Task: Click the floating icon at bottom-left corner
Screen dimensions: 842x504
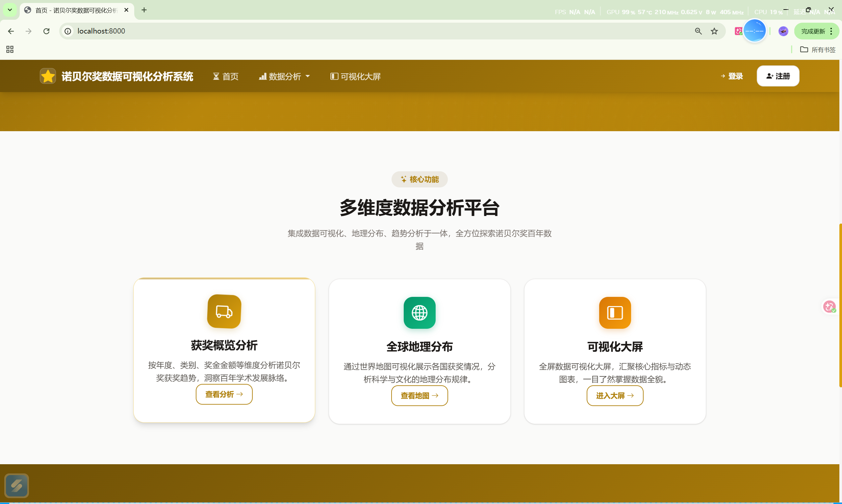Action: [x=17, y=486]
